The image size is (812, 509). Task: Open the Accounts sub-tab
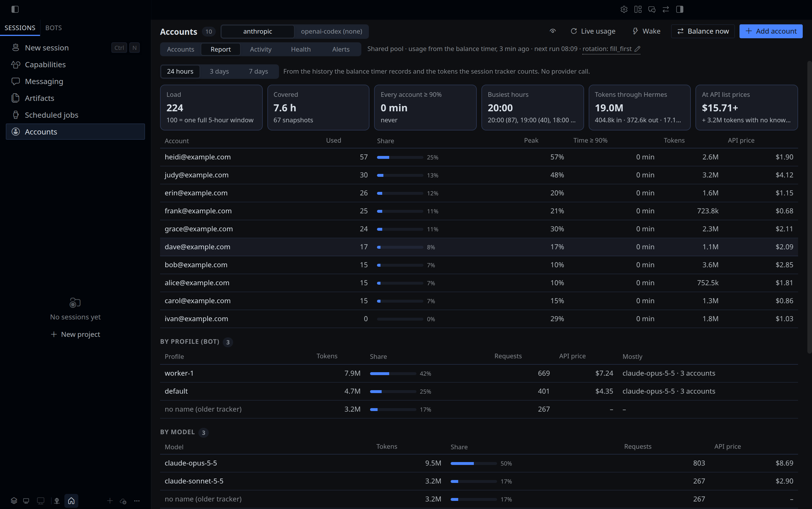click(x=180, y=49)
